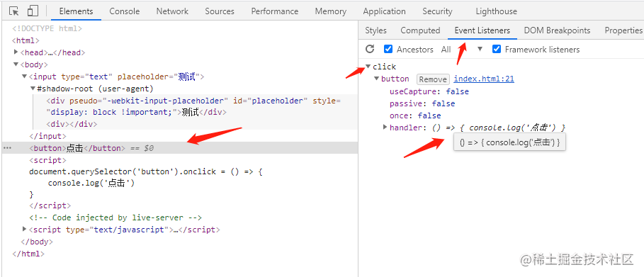Switch to the Console tab
The width and height of the screenshot is (644, 277).
[125, 11]
